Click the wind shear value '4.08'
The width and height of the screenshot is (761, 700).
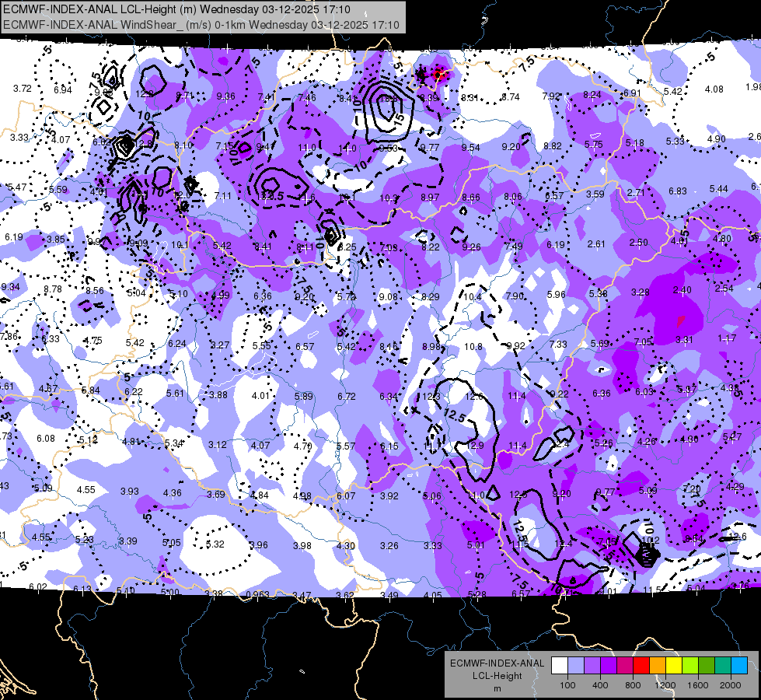tap(714, 89)
